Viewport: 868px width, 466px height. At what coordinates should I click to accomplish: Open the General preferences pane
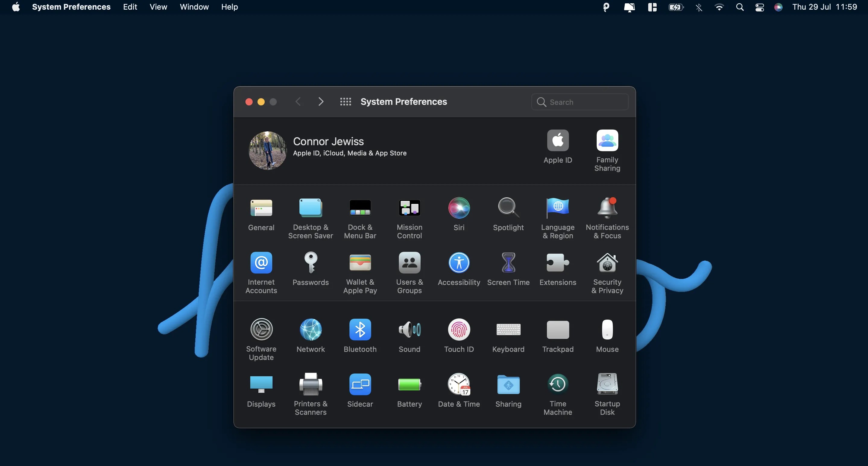coord(261,214)
